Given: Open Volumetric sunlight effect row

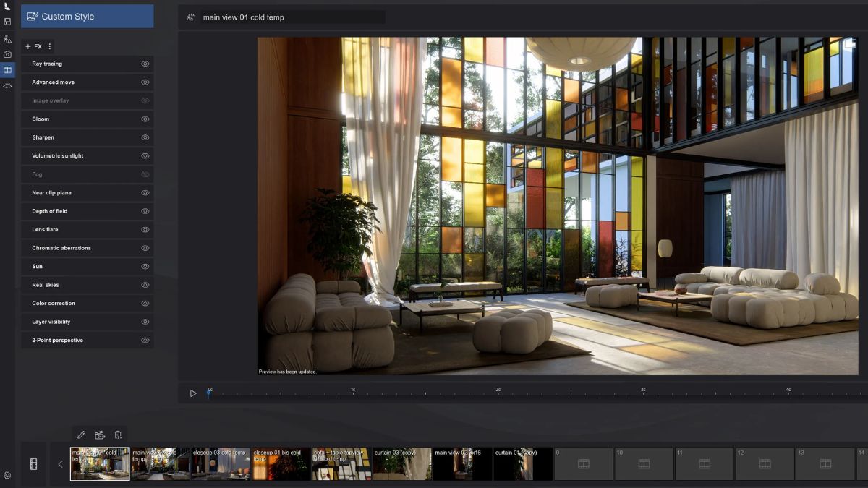Looking at the screenshot, I should pos(88,156).
